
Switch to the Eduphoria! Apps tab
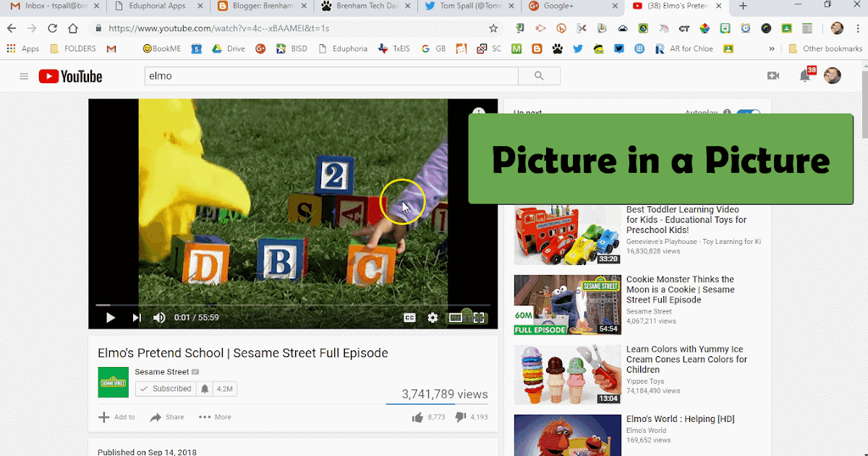[x=158, y=7]
